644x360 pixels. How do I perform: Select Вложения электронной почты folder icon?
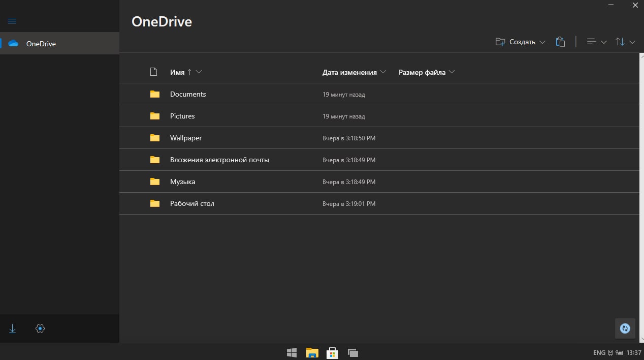click(x=155, y=160)
